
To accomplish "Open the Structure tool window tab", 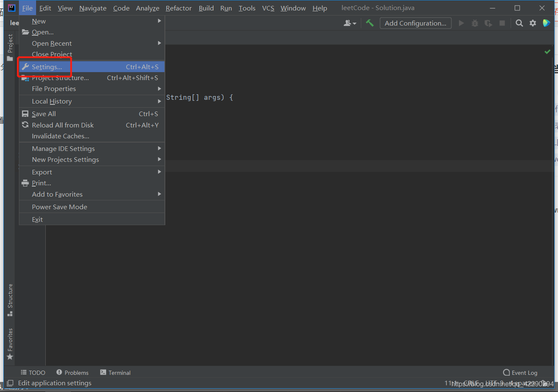I will (x=10, y=300).
